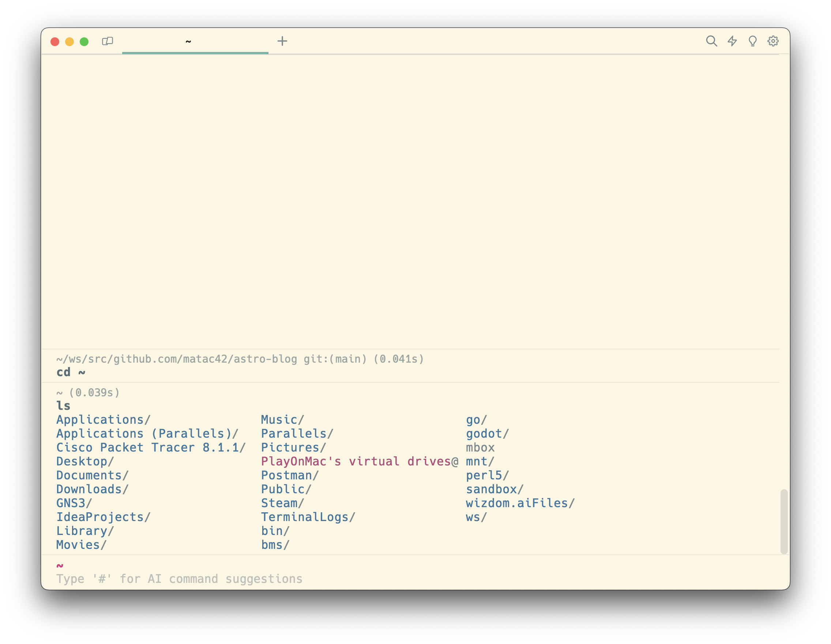Click the sandbox/ directory entry
831x644 pixels.
[x=495, y=489]
